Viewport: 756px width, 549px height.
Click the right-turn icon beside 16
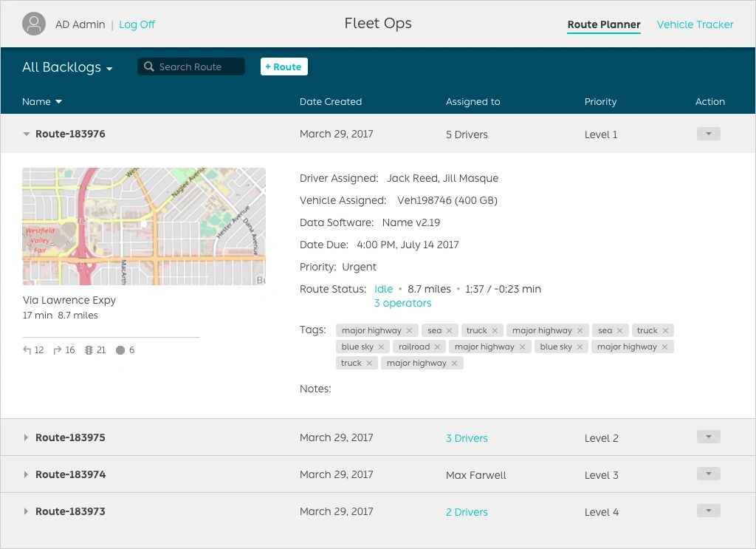(x=58, y=350)
